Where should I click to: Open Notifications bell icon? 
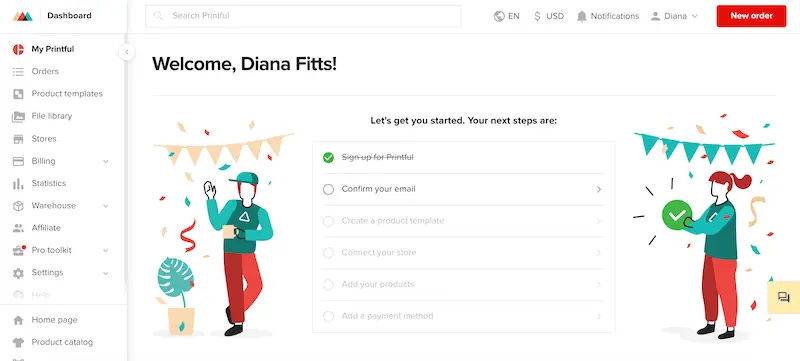tap(582, 16)
